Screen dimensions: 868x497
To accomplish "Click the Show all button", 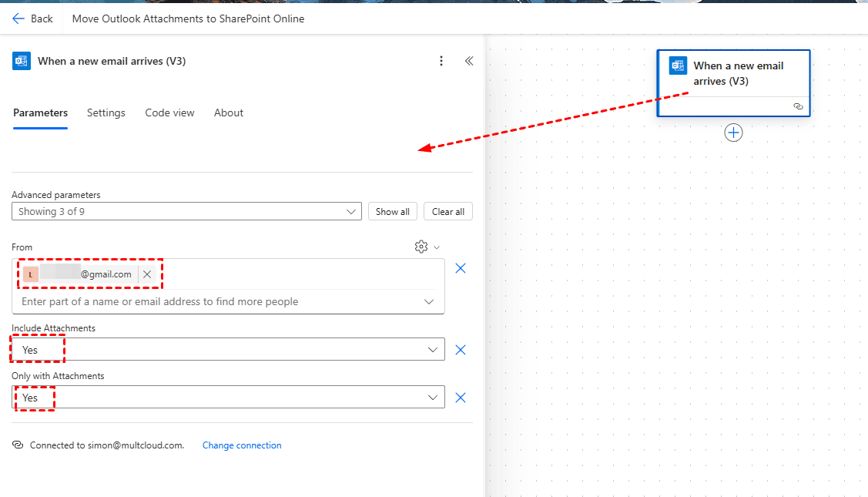I will 393,212.
